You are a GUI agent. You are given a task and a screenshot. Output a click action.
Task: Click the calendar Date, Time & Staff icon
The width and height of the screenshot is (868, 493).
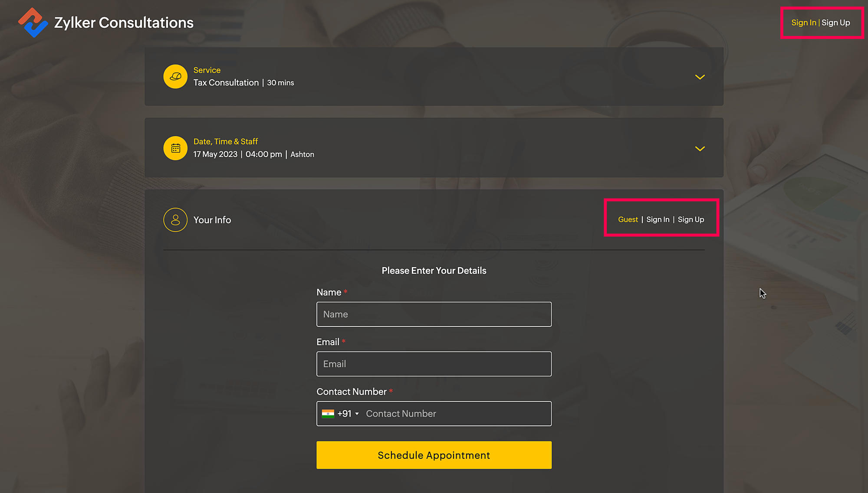tap(175, 148)
